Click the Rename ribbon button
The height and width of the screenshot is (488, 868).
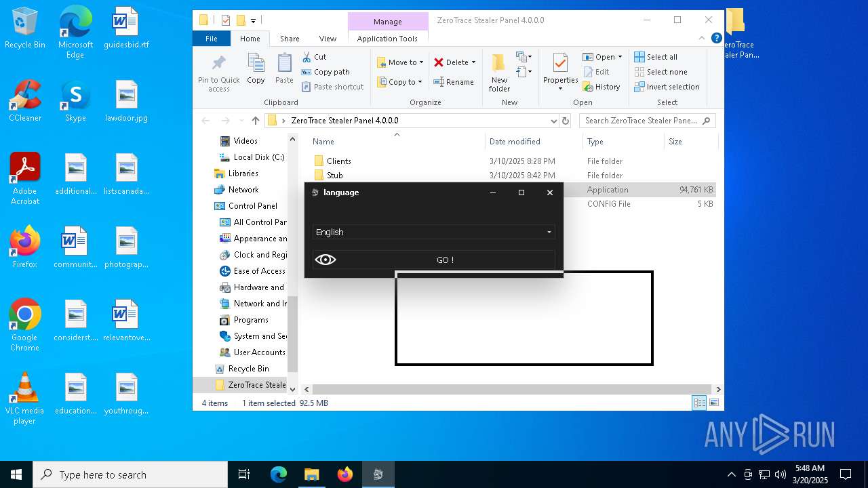pyautogui.click(x=454, y=82)
